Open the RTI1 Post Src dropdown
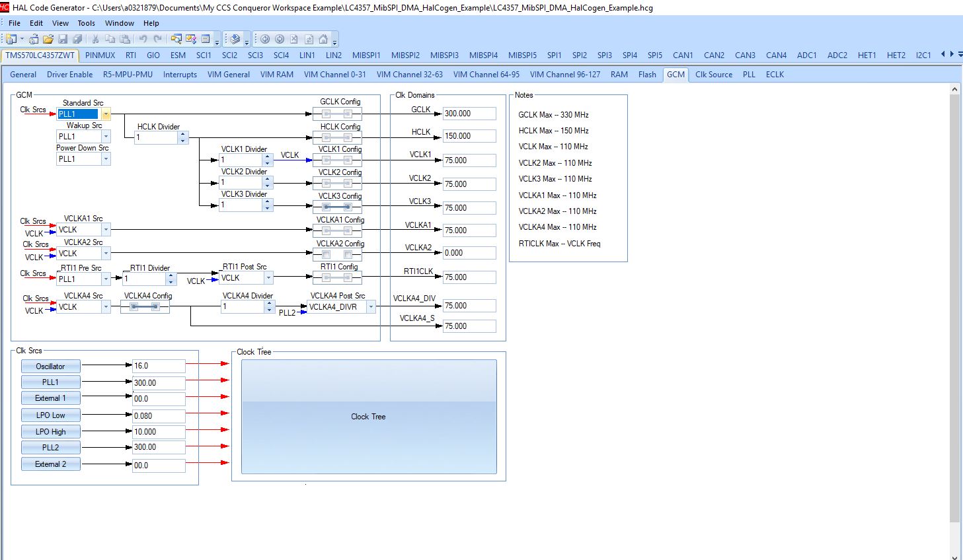This screenshot has width=963, height=560. [x=268, y=278]
